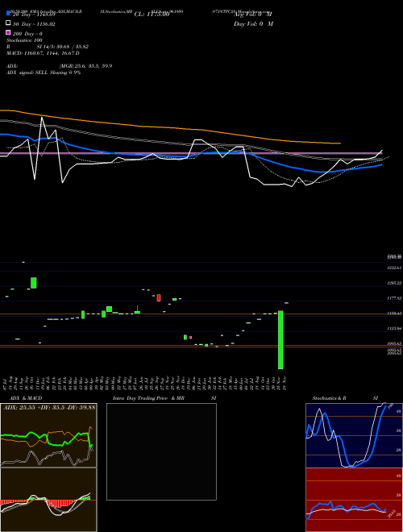Click the ADX (MGR) 25.6, 35.5, 59.9 readout
The height and width of the screenshot is (532, 403).
[x=60, y=66]
